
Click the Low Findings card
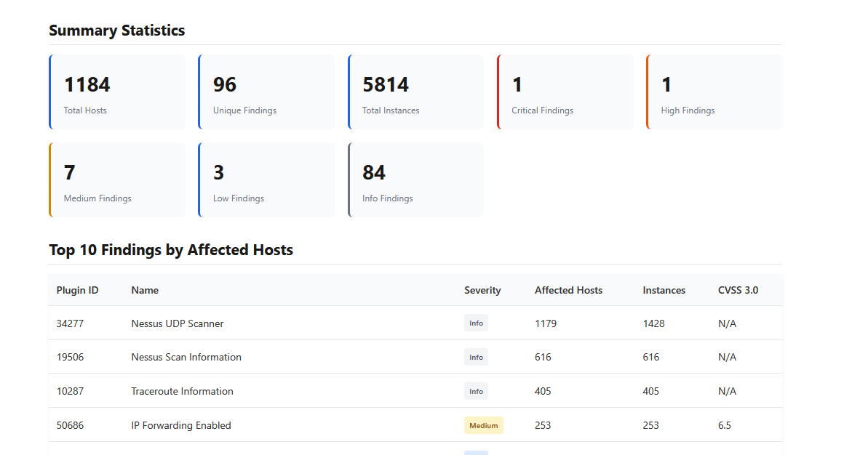pos(266,180)
